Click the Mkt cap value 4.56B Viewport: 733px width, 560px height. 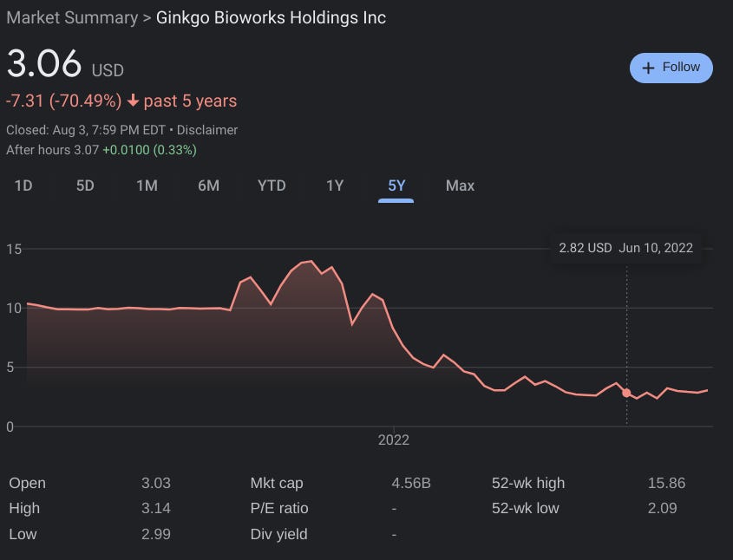coord(411,483)
